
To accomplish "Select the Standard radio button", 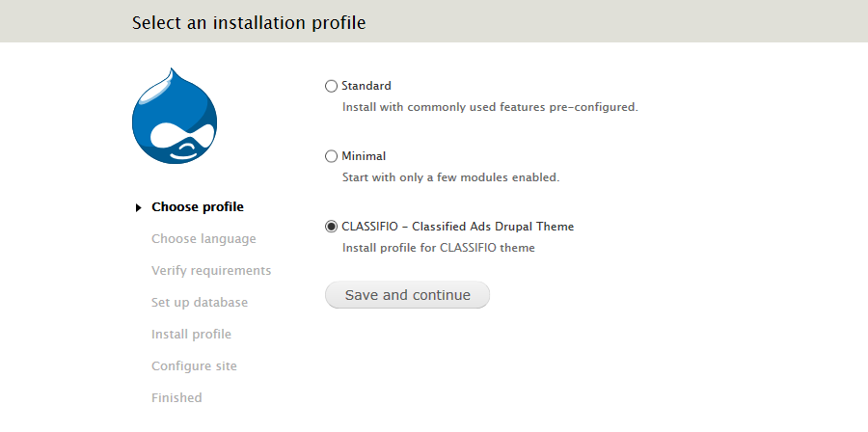I will (332, 86).
